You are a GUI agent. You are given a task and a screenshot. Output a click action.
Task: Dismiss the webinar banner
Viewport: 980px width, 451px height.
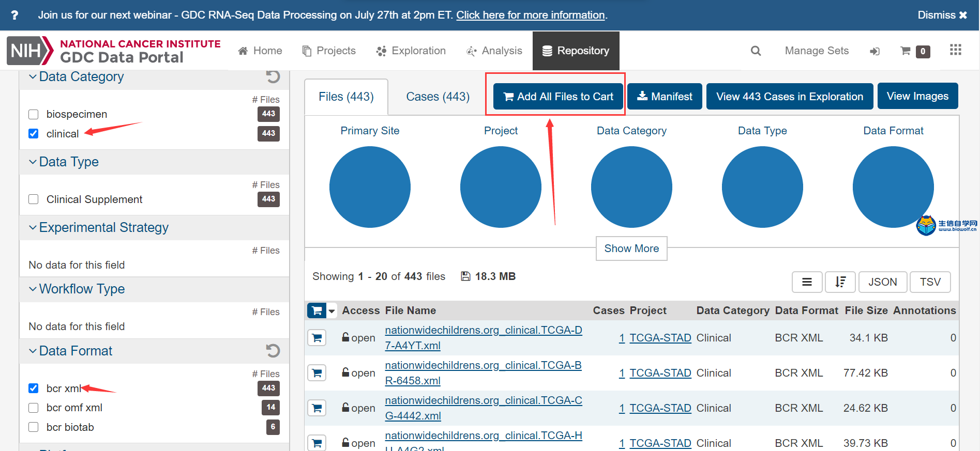(x=942, y=15)
